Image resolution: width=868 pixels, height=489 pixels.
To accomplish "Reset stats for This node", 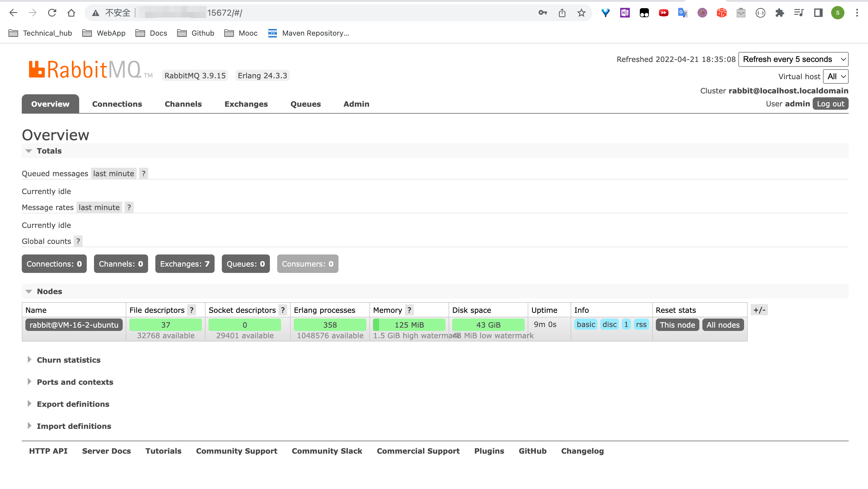I will click(x=677, y=325).
